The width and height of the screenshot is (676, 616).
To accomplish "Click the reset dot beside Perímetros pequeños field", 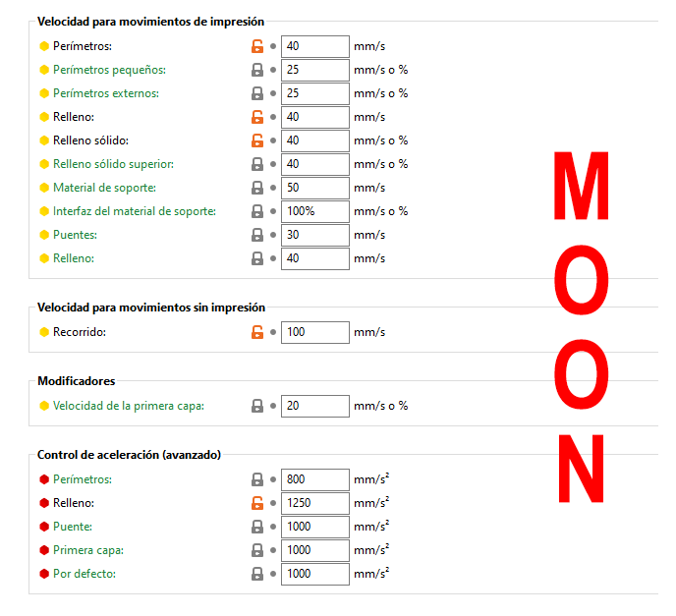I will (x=273, y=70).
